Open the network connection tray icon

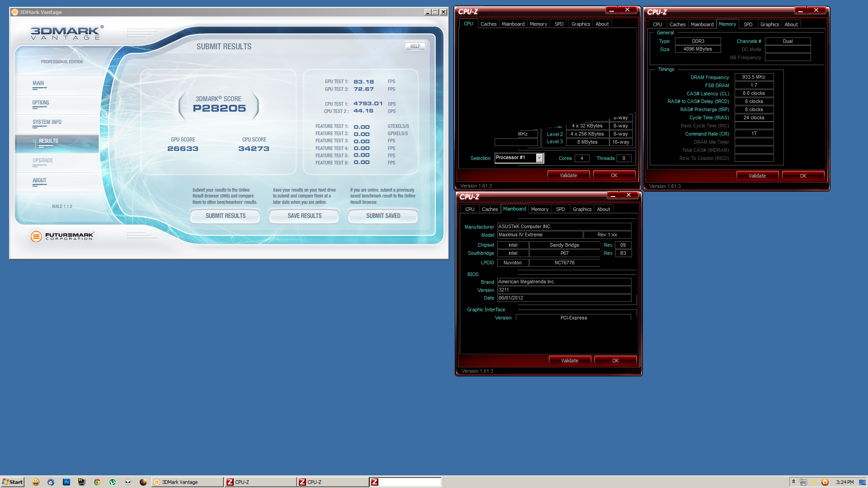(803, 482)
